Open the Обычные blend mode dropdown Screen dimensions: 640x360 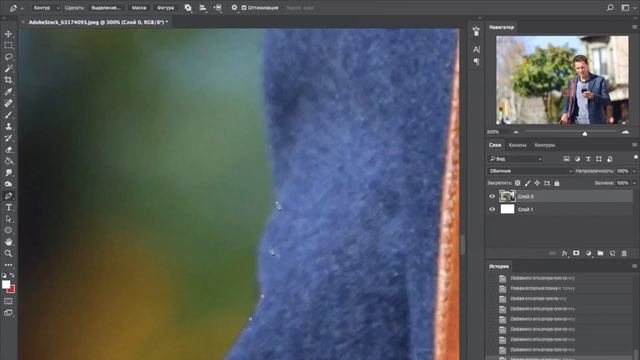coord(530,171)
